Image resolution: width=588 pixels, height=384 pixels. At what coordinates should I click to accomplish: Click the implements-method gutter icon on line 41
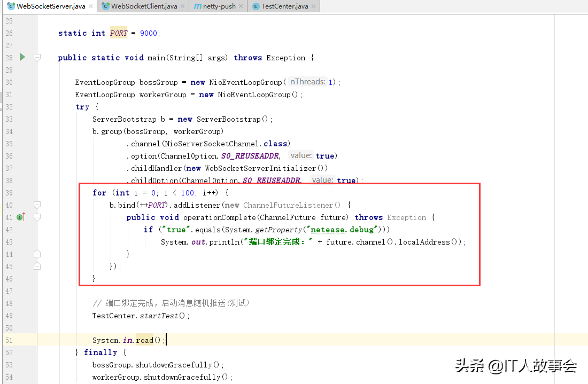(x=21, y=217)
